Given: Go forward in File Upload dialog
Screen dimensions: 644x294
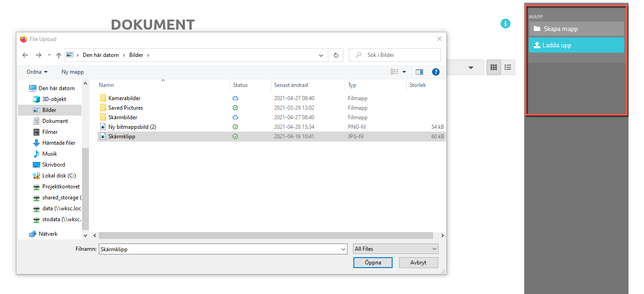Looking at the screenshot, I should coord(39,55).
